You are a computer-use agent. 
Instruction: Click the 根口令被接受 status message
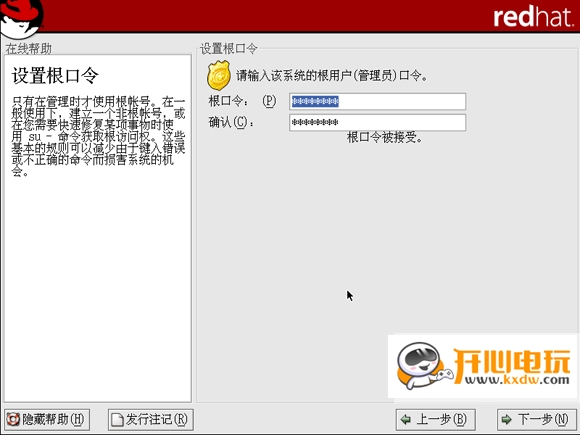point(384,138)
